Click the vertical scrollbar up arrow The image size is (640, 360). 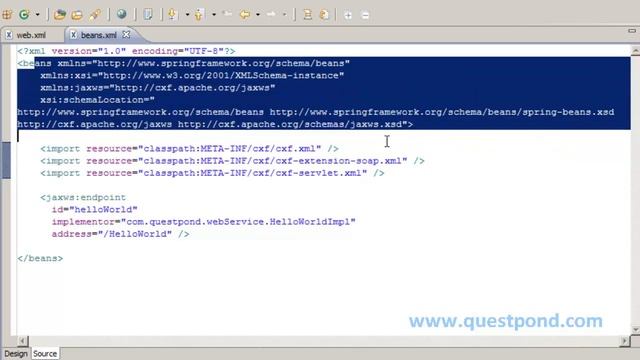(635, 51)
